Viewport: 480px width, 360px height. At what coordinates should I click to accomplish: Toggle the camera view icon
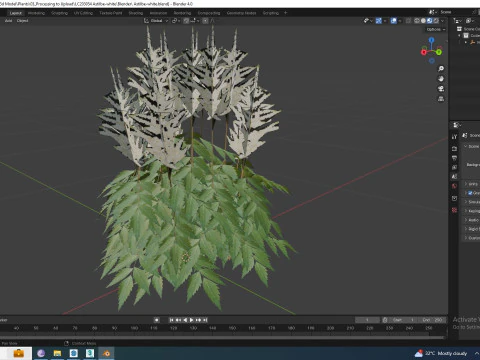441,89
